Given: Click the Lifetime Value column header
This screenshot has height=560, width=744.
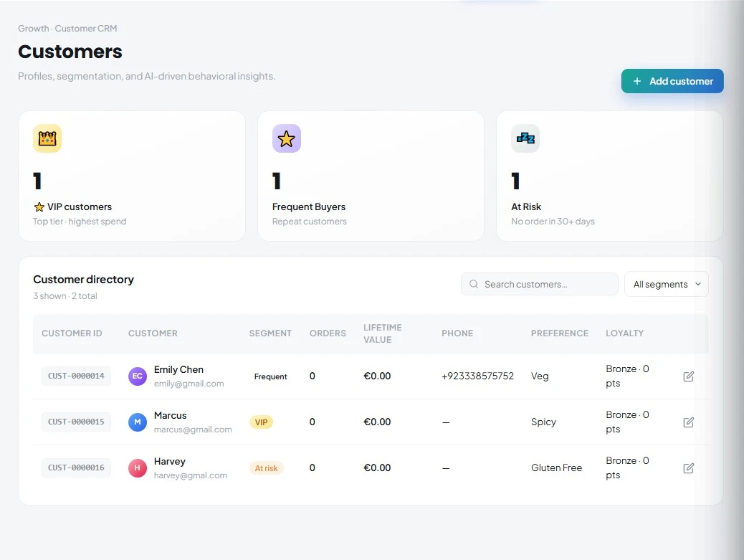Looking at the screenshot, I should tap(383, 333).
